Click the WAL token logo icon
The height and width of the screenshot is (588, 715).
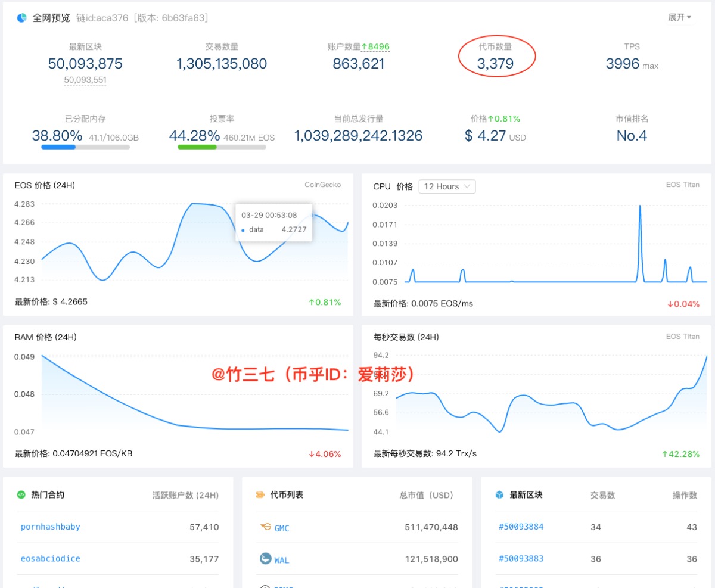(x=266, y=559)
